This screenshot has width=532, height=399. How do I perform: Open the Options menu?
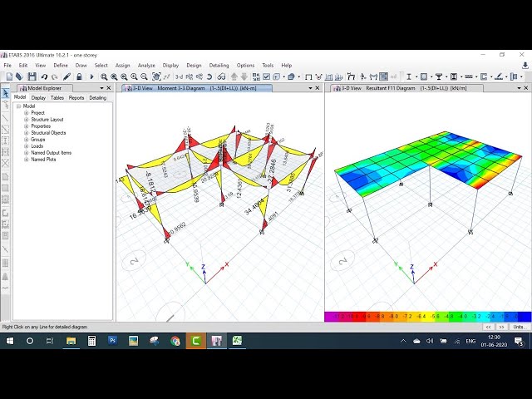(245, 65)
